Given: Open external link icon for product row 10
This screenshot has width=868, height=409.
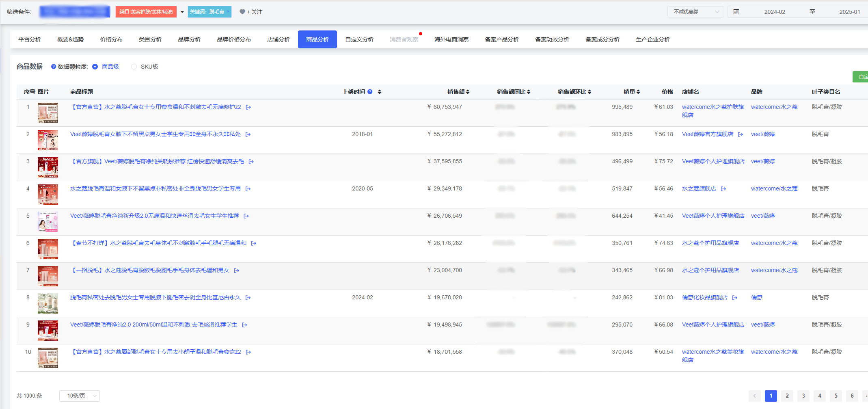Looking at the screenshot, I should tap(248, 352).
